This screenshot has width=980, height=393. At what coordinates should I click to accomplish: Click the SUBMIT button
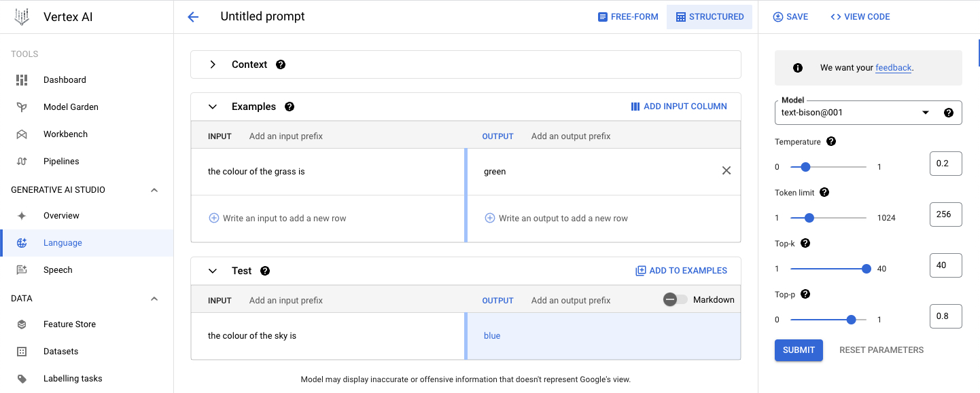pos(799,350)
